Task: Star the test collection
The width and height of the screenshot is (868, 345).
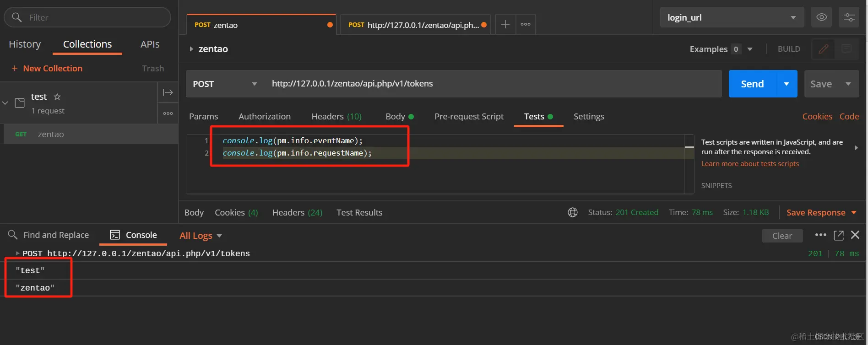Action: pyautogui.click(x=57, y=97)
